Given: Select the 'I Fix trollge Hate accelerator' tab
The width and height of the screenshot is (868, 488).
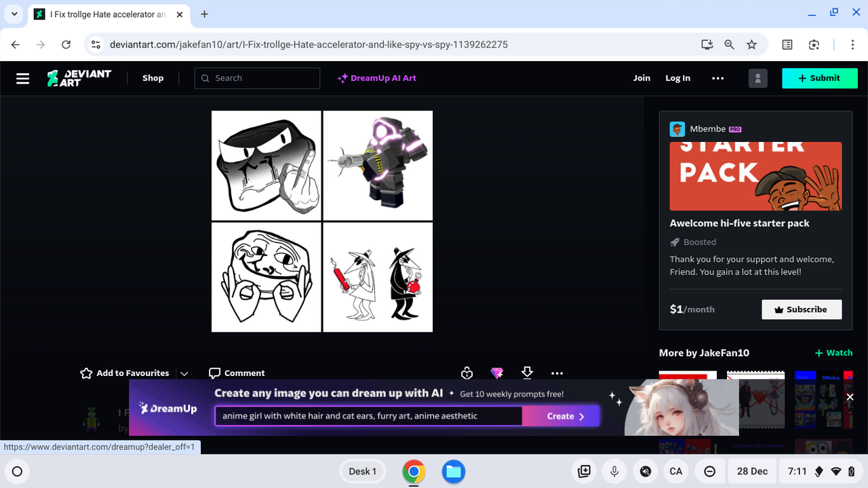Looking at the screenshot, I should tap(107, 14).
